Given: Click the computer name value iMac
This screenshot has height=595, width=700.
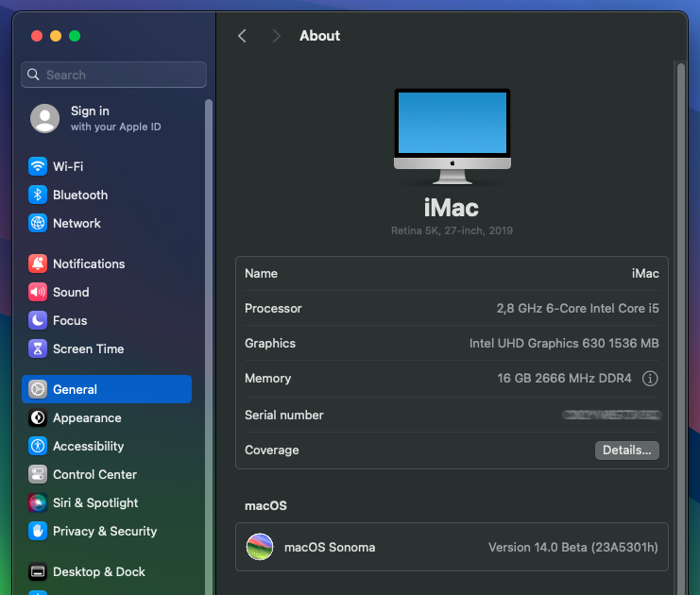Looking at the screenshot, I should pyautogui.click(x=645, y=273).
